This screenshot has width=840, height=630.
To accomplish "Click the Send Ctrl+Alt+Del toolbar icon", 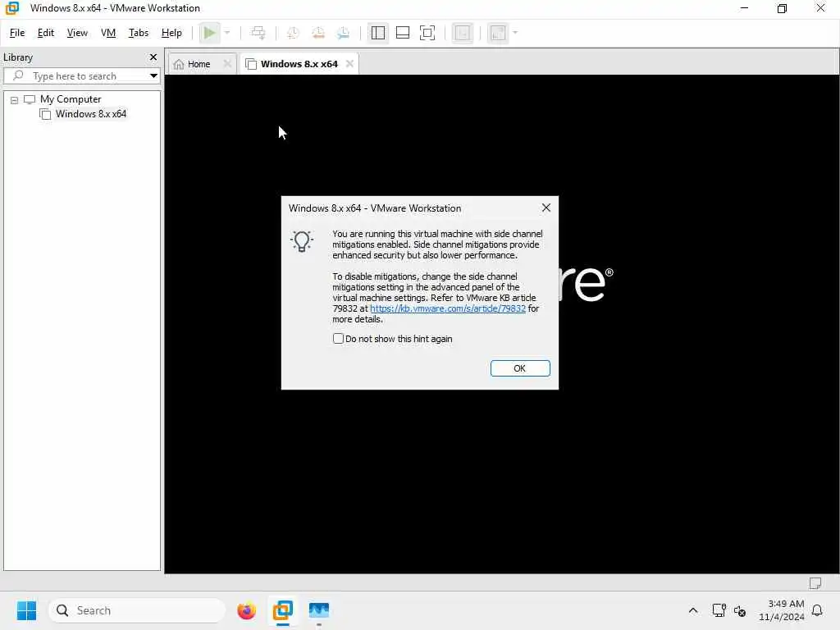I will [258, 33].
